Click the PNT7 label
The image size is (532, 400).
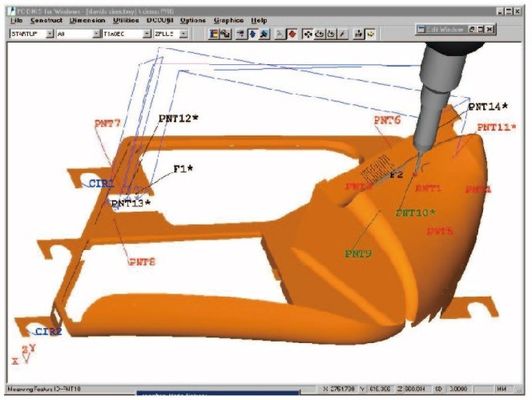(x=108, y=123)
